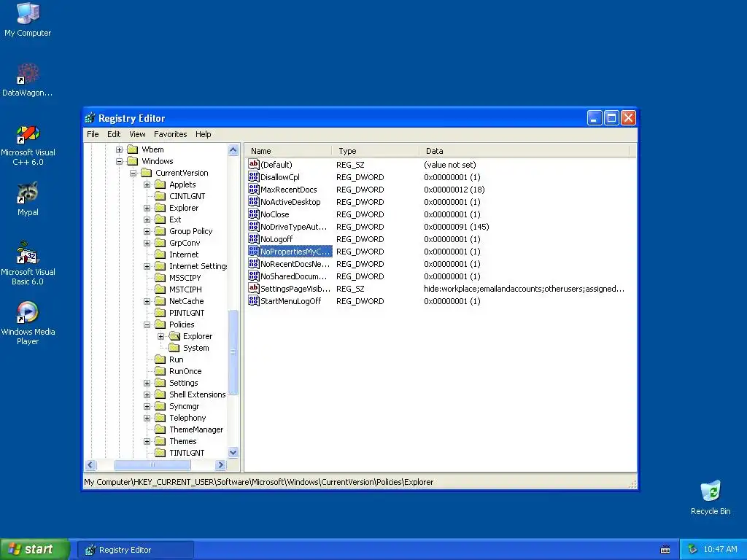This screenshot has width=747, height=560.
Task: Select the Recycle Bin icon
Action: (x=711, y=497)
